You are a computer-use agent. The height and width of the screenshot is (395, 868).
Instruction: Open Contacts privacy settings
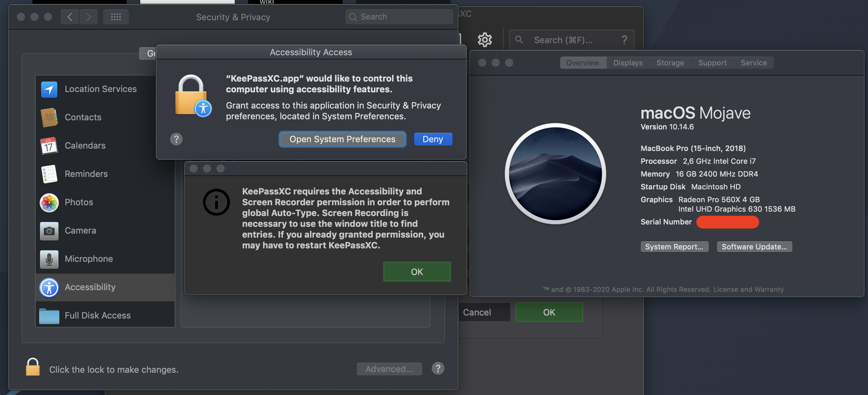point(83,117)
